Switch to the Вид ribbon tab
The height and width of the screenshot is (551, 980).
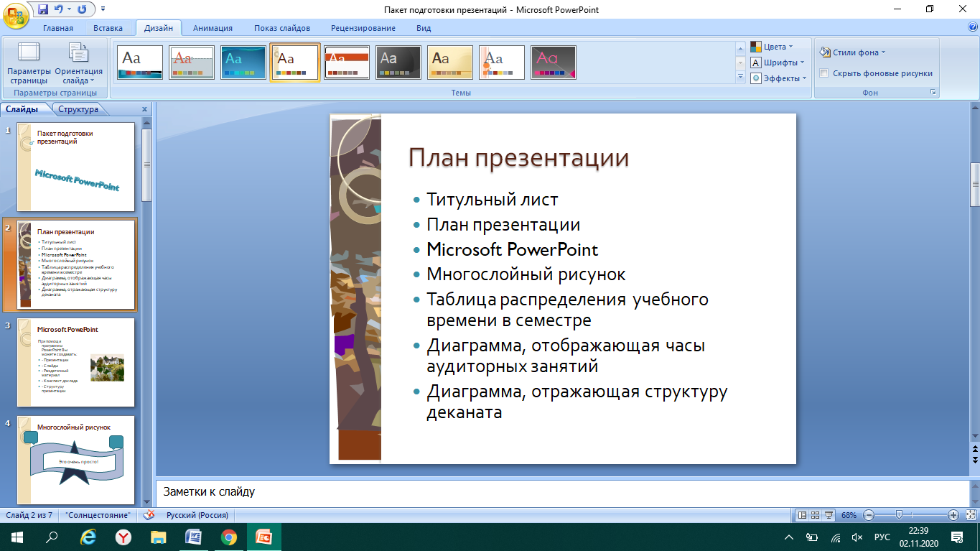click(424, 28)
